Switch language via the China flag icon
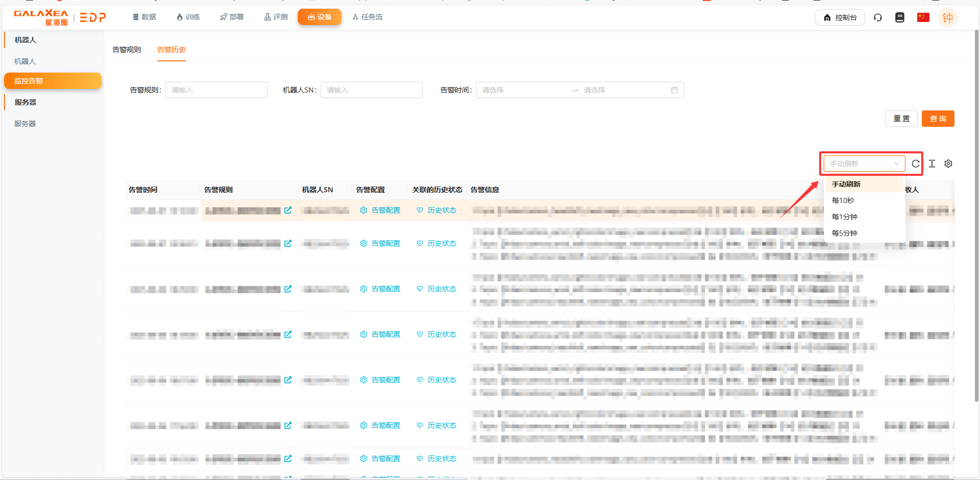The width and height of the screenshot is (980, 480). [x=923, y=17]
